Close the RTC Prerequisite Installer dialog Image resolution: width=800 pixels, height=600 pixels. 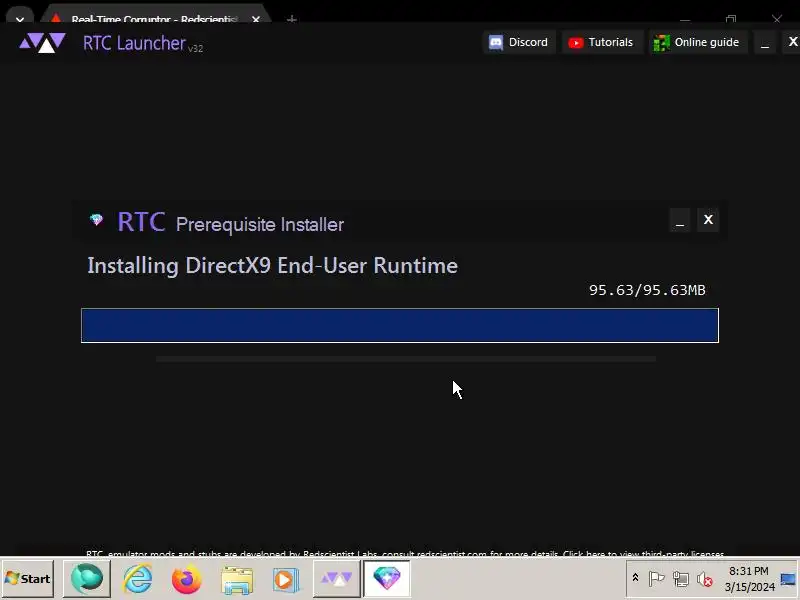click(708, 220)
